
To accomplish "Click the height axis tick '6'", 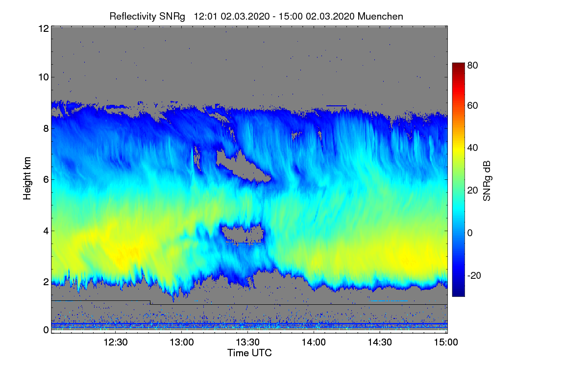I will [x=45, y=180].
